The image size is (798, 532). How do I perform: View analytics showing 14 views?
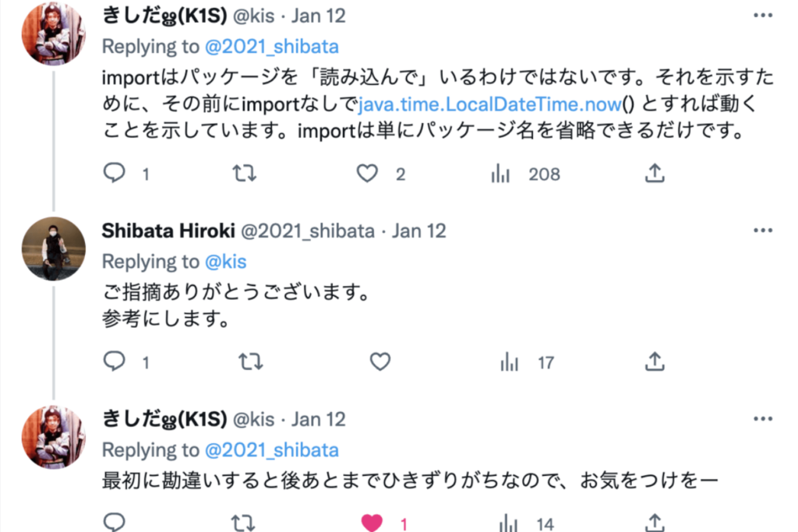[510, 523]
